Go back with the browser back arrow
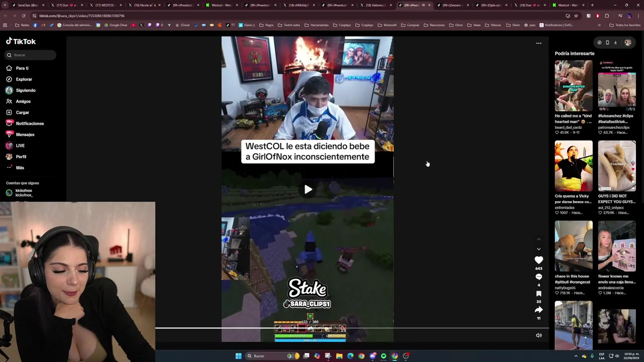This screenshot has height=362, width=644. click(x=6, y=16)
